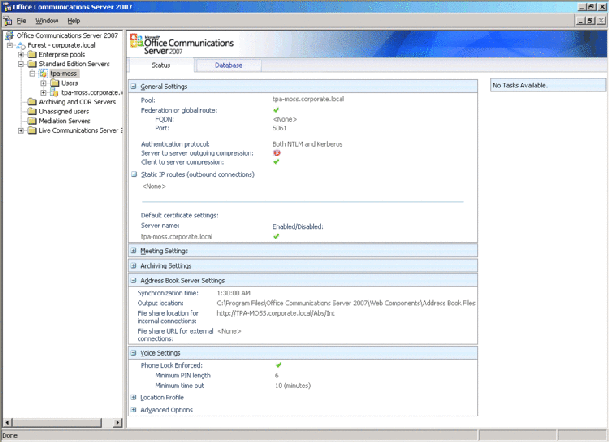Click the Users folder icon
Viewport: 609px width, 442px height.
[55, 83]
